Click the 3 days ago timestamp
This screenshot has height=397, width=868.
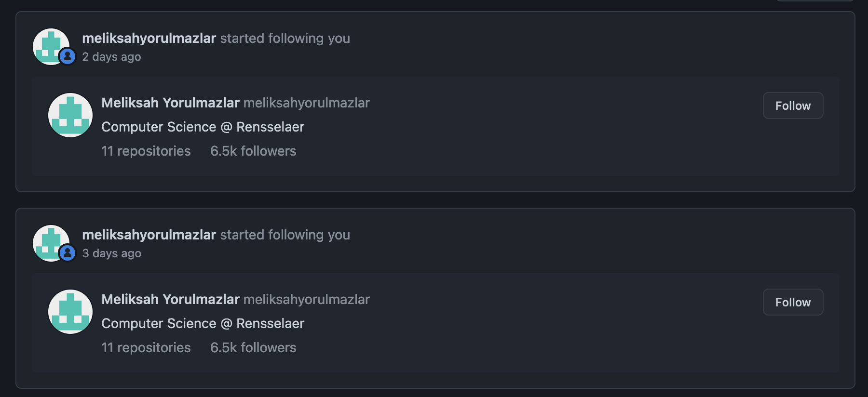111,253
